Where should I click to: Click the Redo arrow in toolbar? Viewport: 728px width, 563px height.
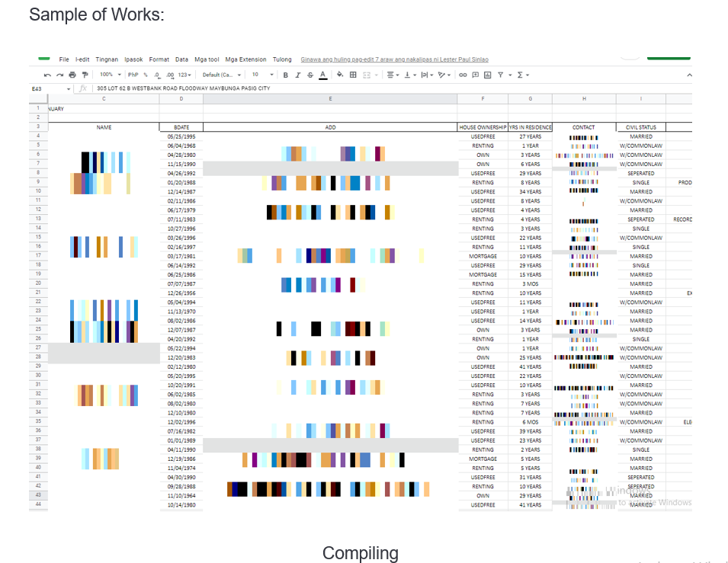[59, 75]
